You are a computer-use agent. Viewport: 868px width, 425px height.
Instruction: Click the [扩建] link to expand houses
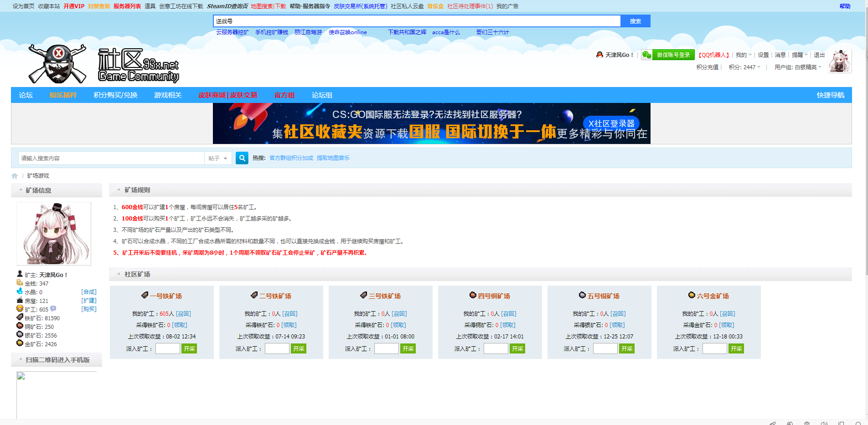89,300
